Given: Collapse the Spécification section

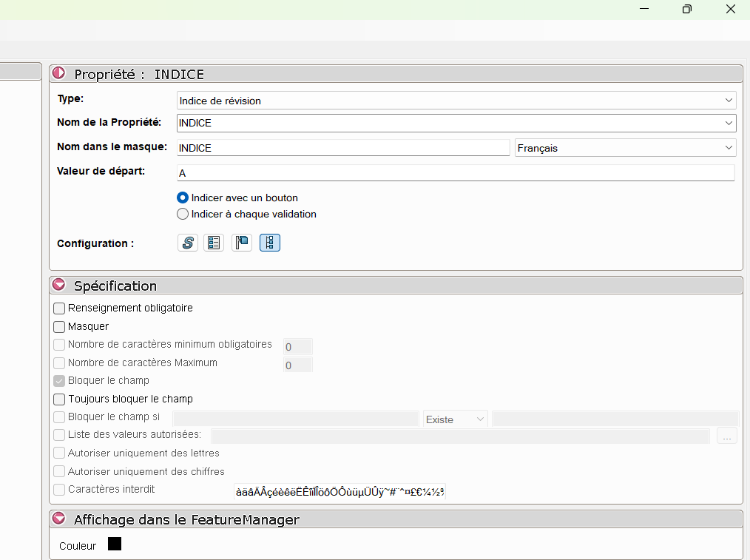Looking at the screenshot, I should [x=59, y=285].
